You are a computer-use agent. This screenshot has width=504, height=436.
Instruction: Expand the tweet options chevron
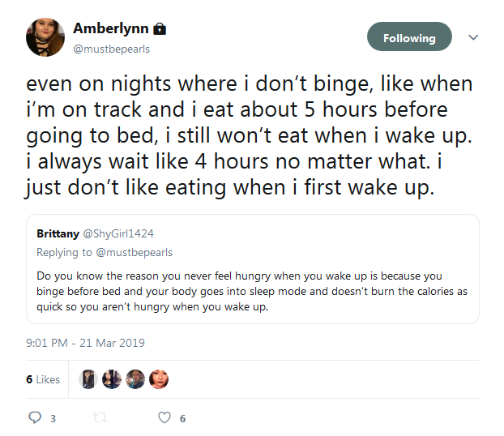click(x=473, y=37)
